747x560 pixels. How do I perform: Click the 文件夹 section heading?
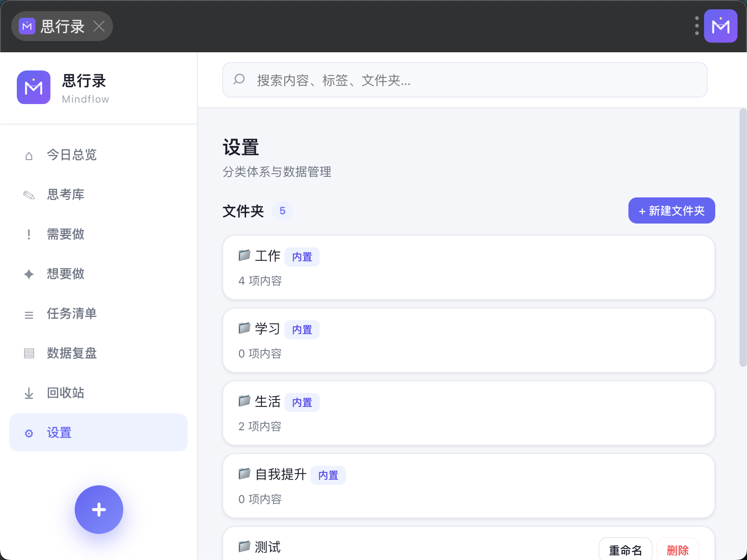(243, 211)
